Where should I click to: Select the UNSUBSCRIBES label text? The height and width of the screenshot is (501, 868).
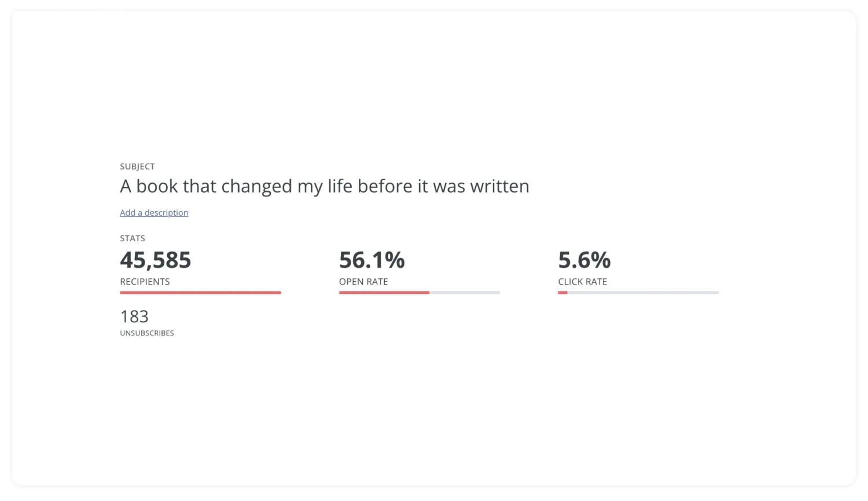click(147, 333)
